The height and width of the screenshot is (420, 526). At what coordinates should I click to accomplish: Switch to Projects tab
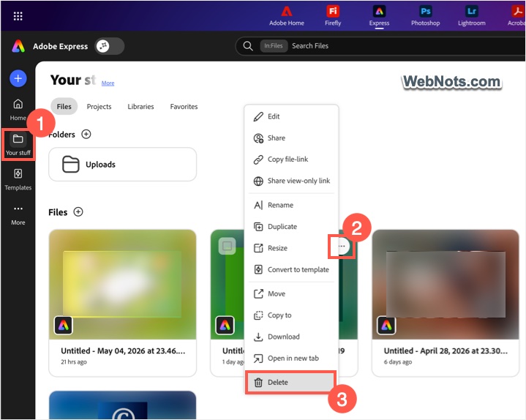pyautogui.click(x=99, y=106)
